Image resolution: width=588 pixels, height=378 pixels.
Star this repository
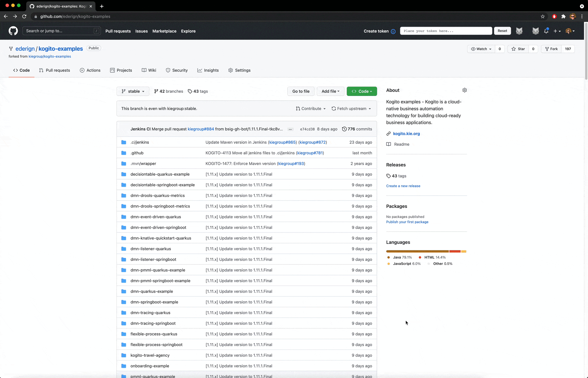[518, 49]
